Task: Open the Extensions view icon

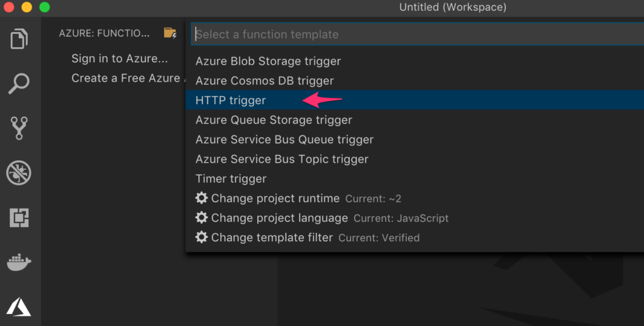Action: 19,217
